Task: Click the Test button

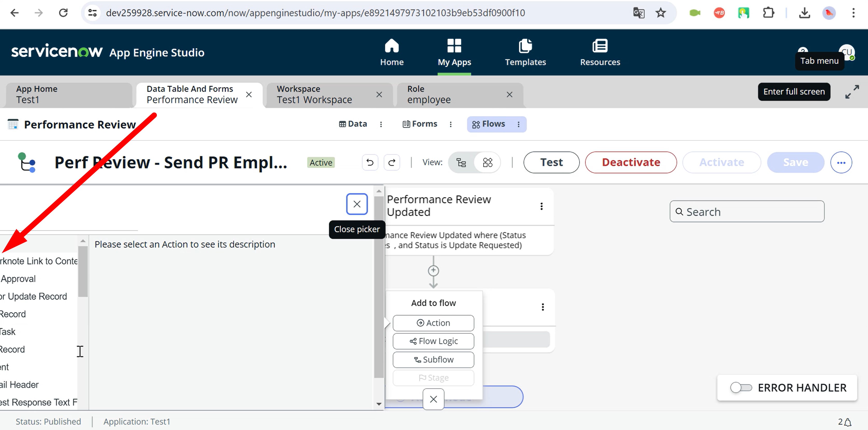Action: click(x=551, y=162)
